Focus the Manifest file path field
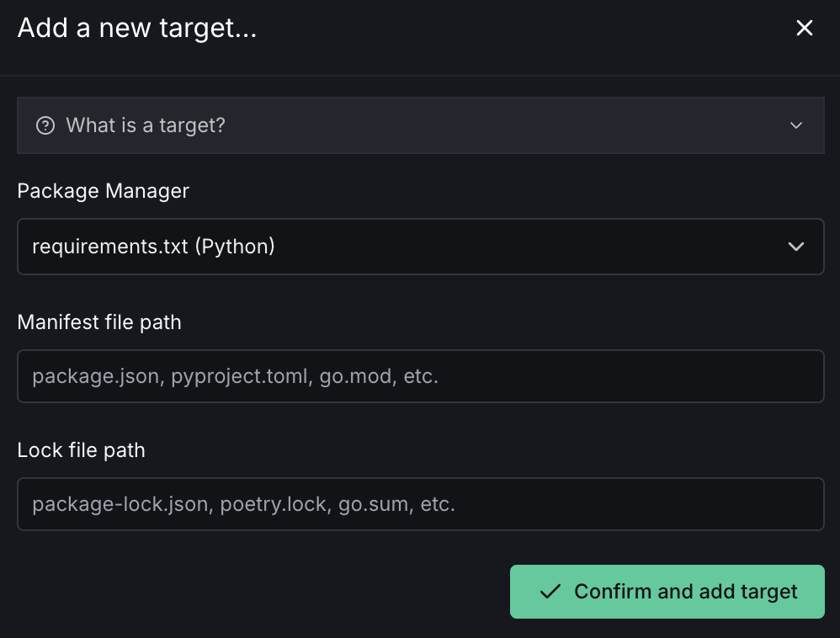The width and height of the screenshot is (840, 638). 420,376
